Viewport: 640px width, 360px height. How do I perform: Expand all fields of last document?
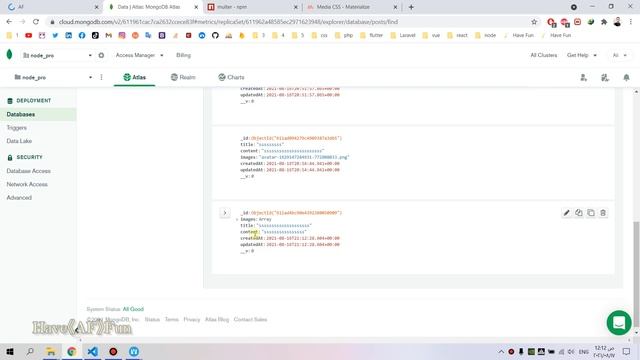click(x=224, y=213)
